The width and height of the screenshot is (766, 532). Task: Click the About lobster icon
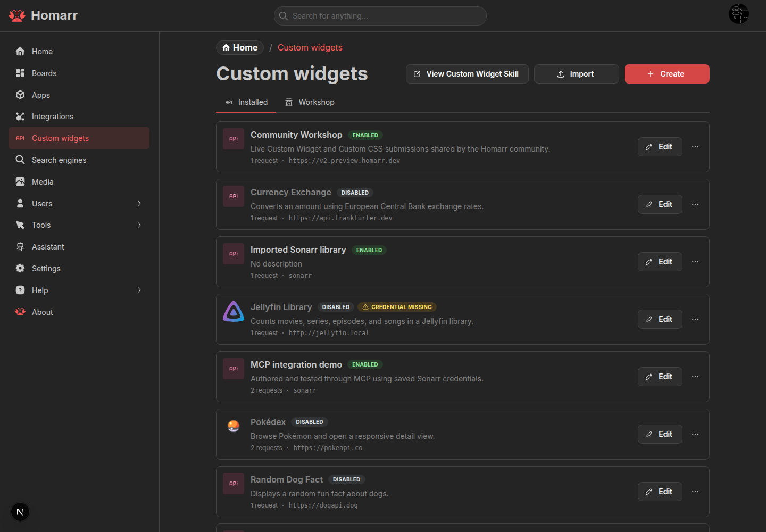click(x=20, y=312)
